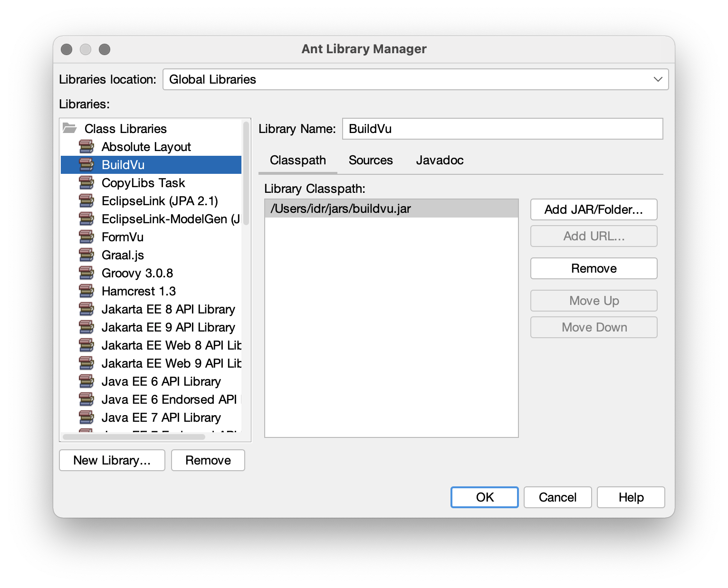The image size is (728, 588).
Task: Click the Add JAR/Folder button
Action: coord(593,209)
